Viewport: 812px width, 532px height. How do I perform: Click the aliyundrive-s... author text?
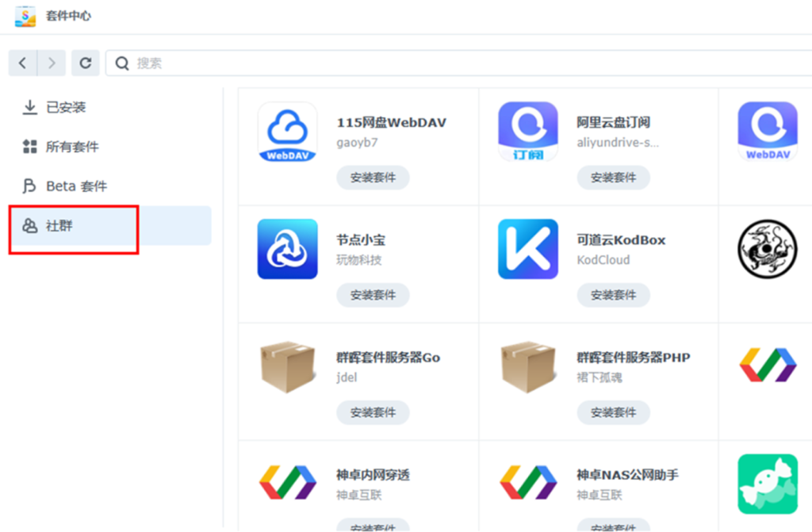pyautogui.click(x=618, y=143)
